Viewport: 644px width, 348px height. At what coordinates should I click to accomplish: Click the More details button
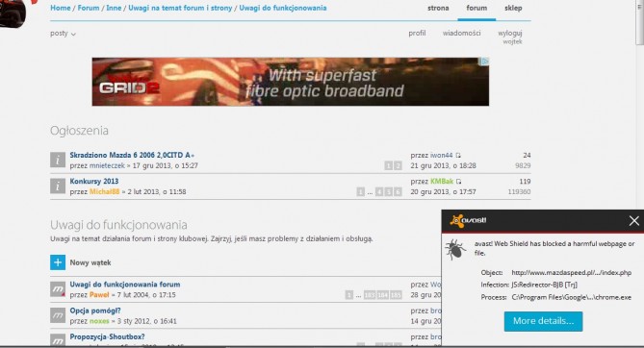[543, 321]
